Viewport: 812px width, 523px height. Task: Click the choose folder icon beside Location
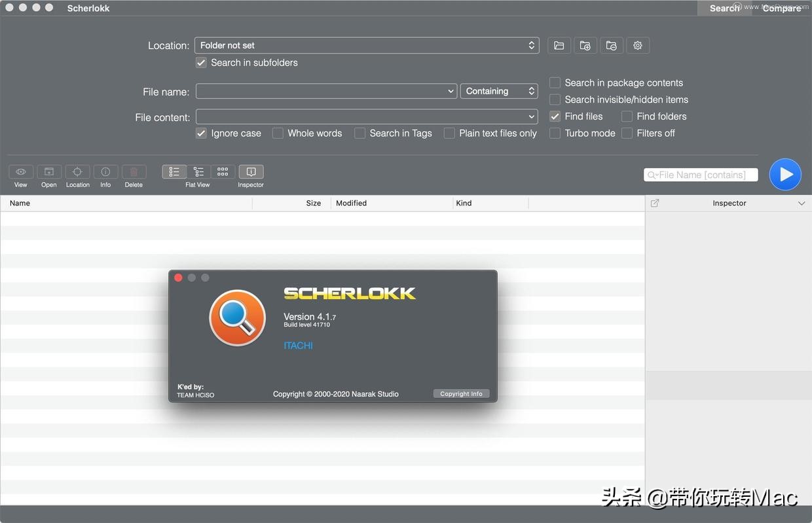pos(559,45)
